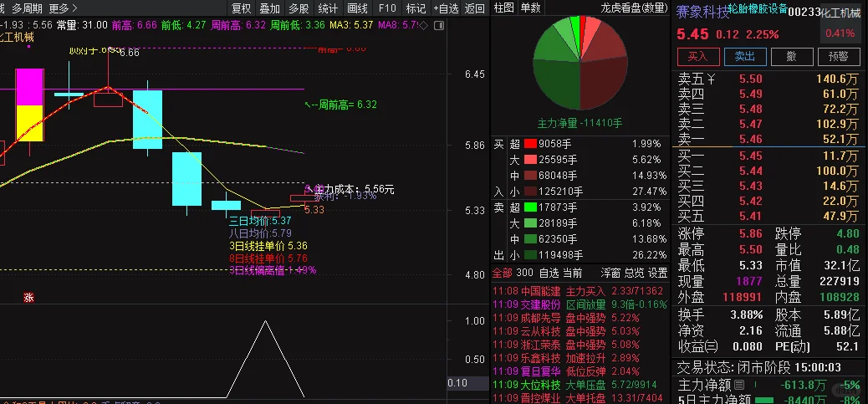
Task: Click the 主力净量 -11410手 label
Action: [x=580, y=123]
